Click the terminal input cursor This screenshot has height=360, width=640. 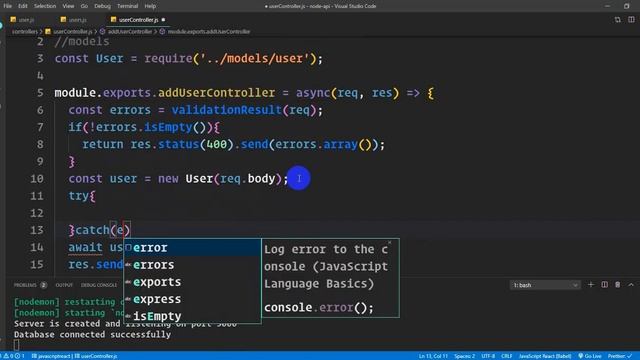coord(16,345)
